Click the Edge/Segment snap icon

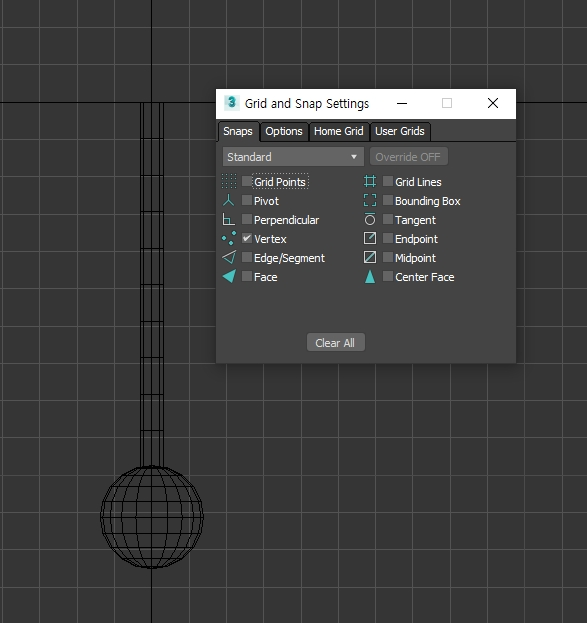[x=229, y=257]
